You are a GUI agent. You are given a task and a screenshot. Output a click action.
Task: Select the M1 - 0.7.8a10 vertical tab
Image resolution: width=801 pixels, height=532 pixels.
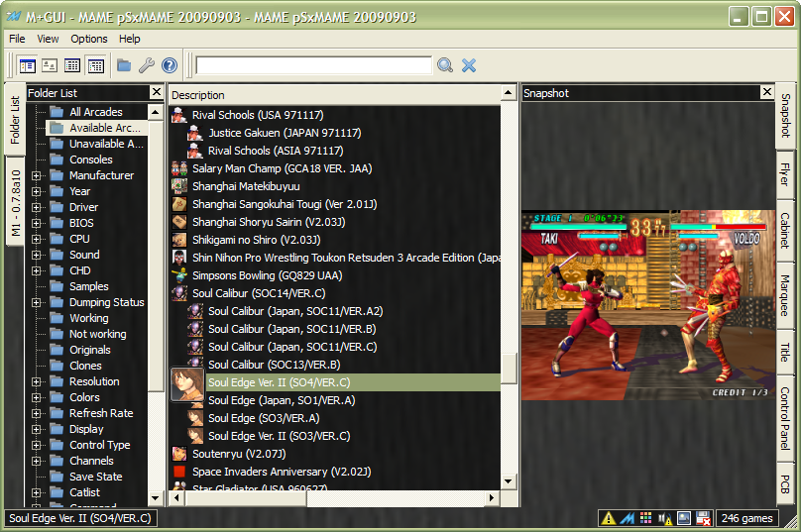click(x=15, y=202)
